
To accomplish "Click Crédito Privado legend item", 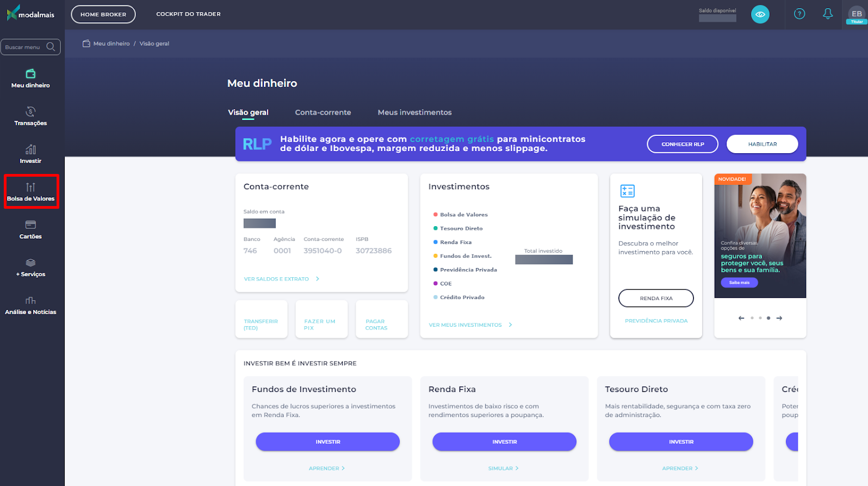I will (x=459, y=297).
